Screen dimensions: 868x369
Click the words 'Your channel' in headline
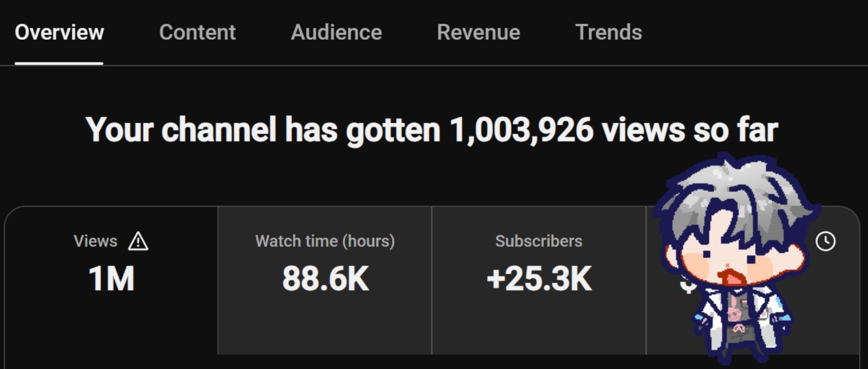(x=181, y=130)
